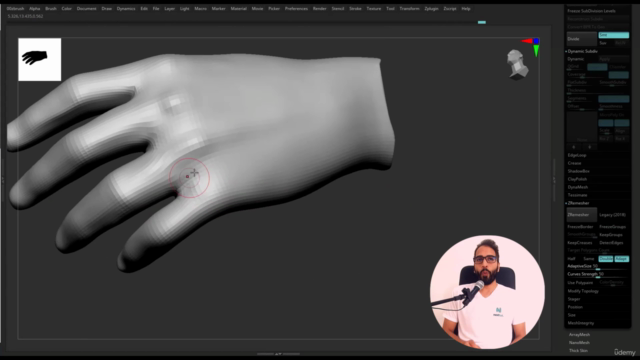Toggle the Adapt button

click(x=622, y=259)
